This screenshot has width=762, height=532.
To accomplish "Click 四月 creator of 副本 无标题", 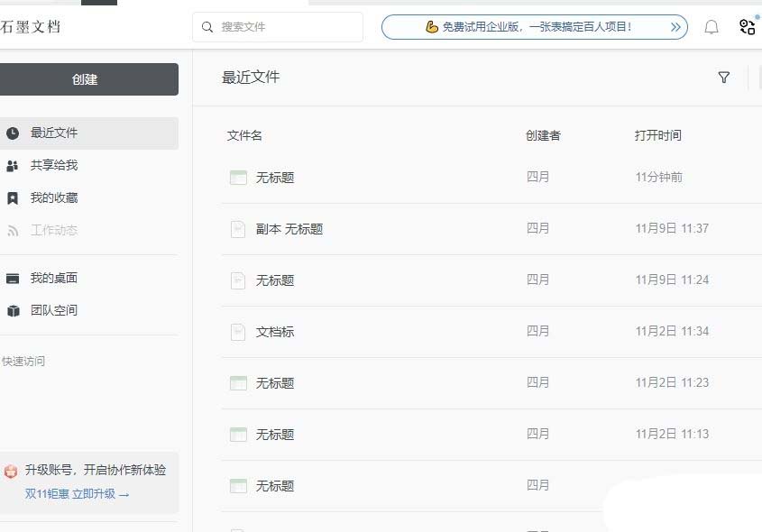I will point(538,228).
